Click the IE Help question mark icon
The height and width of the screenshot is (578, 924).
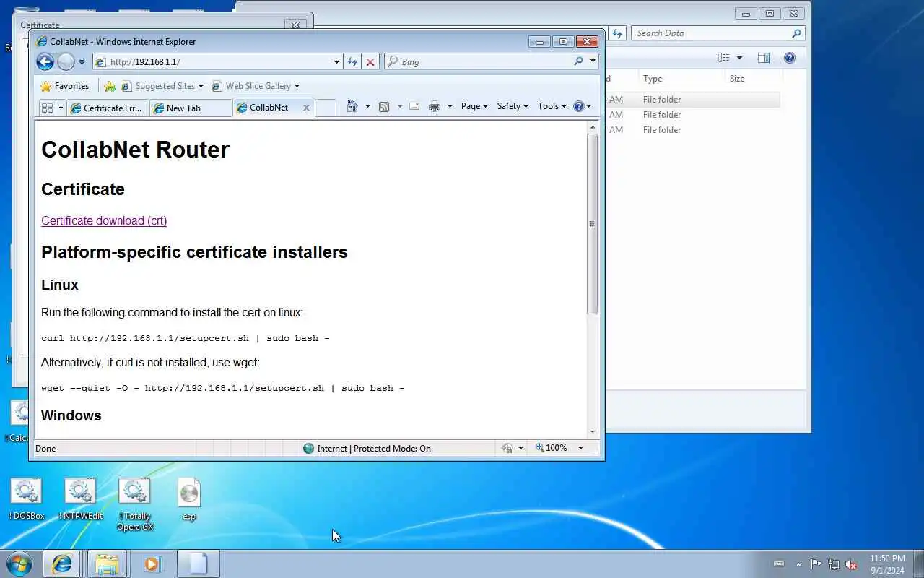(x=578, y=106)
